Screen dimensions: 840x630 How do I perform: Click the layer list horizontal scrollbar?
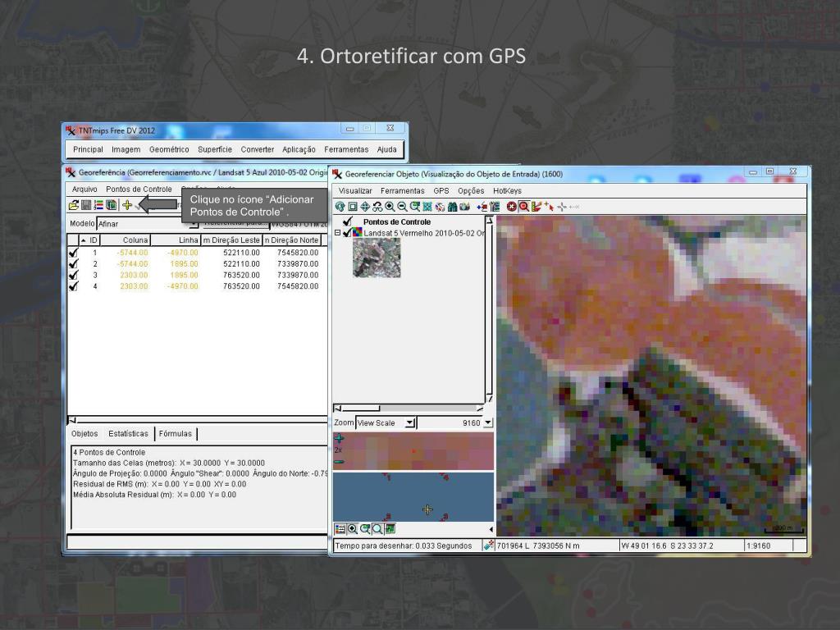(x=409, y=409)
